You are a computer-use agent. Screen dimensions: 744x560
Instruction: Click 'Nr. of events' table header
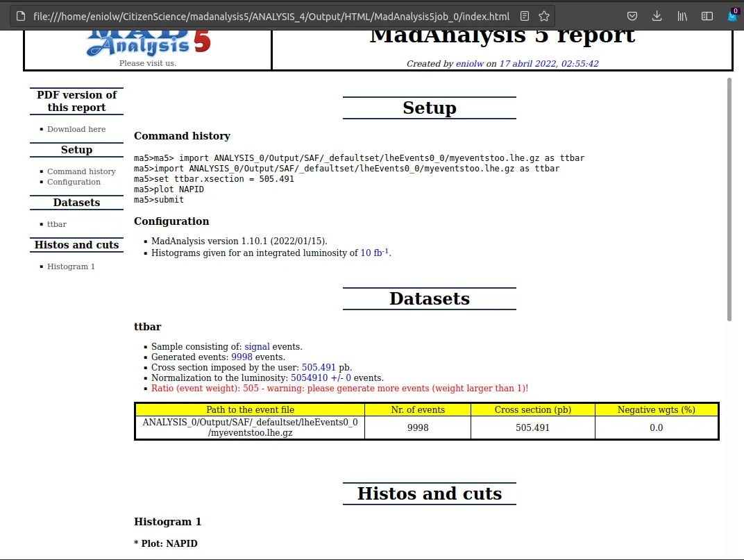(x=418, y=409)
